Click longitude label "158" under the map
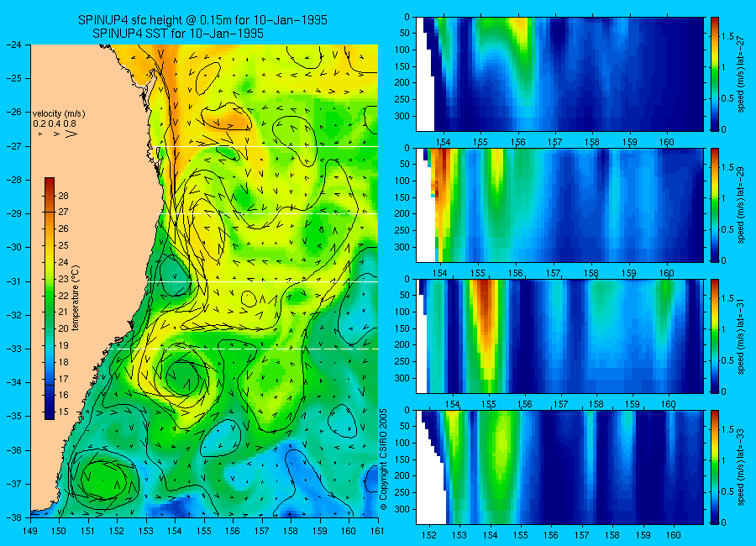756x546 pixels. tap(291, 531)
